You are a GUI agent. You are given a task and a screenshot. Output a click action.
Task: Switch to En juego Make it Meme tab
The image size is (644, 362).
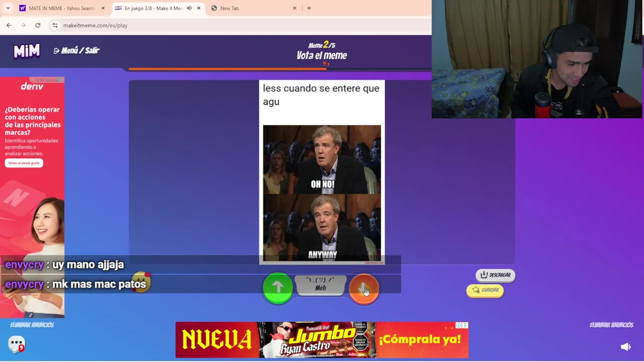coord(153,8)
